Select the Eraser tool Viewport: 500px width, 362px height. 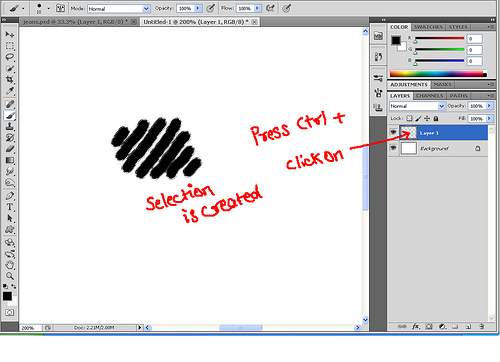(x=10, y=149)
